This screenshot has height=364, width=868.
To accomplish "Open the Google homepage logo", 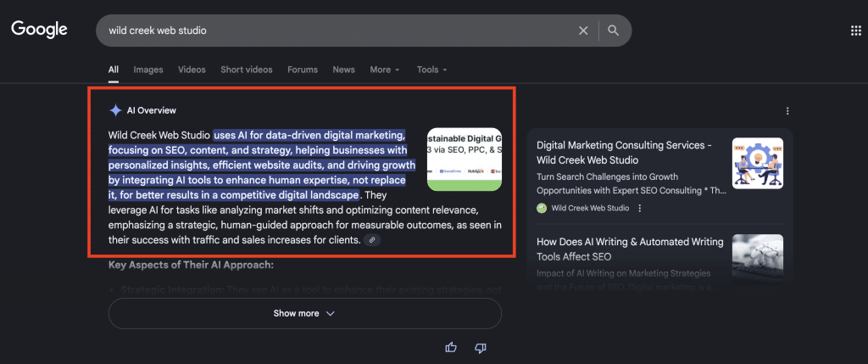I will tap(39, 30).
